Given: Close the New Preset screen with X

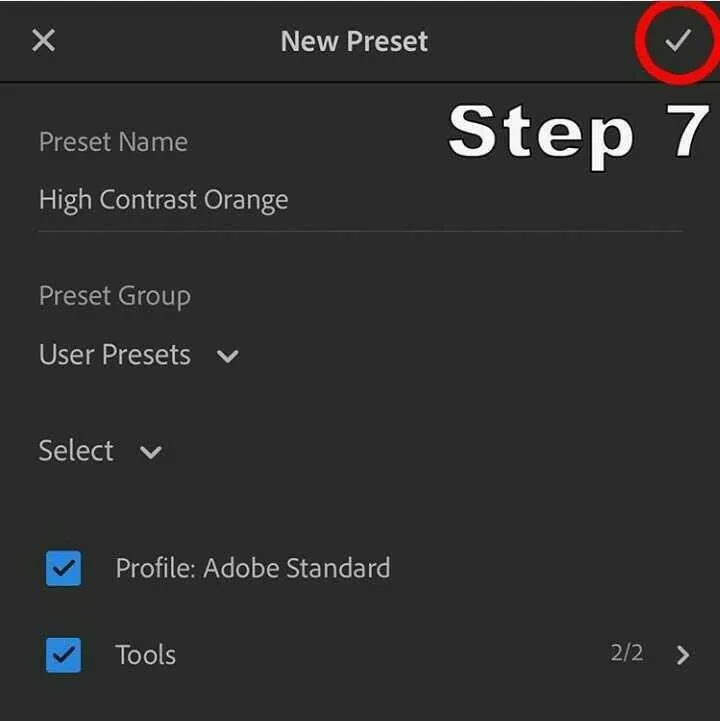Looking at the screenshot, I should (x=44, y=40).
